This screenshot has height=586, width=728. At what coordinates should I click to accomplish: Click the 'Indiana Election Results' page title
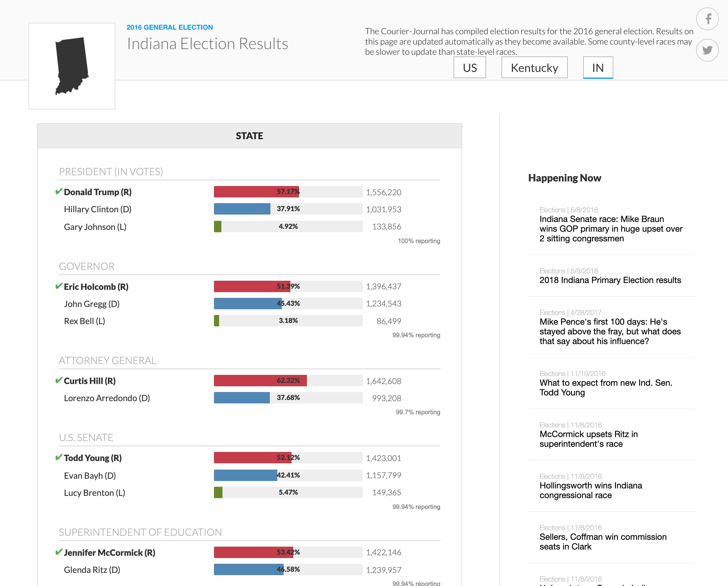coord(207,44)
